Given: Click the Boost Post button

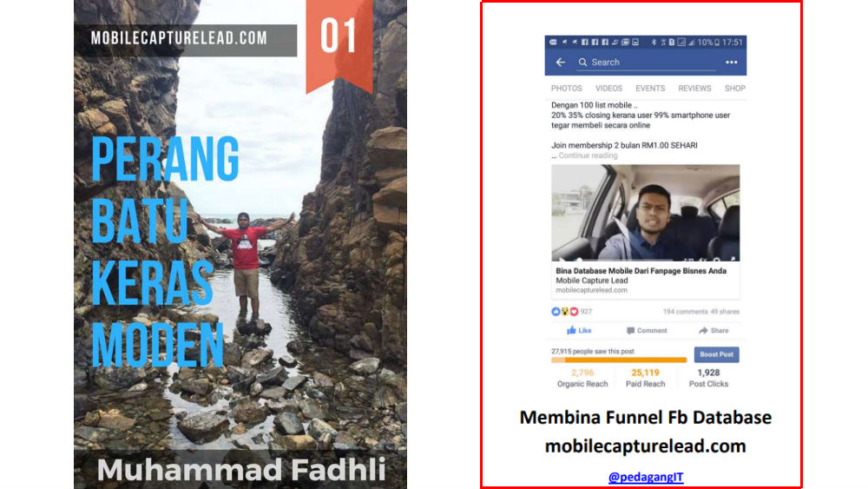Looking at the screenshot, I should (x=716, y=354).
